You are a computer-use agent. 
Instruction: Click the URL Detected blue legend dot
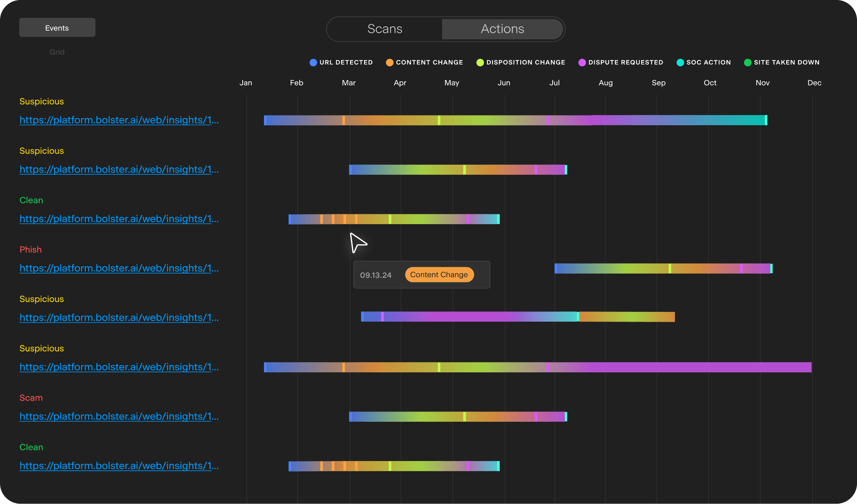[313, 63]
